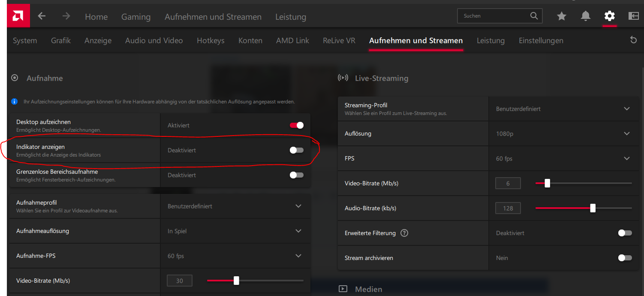Toggle the sidebar panel icon

point(633,16)
